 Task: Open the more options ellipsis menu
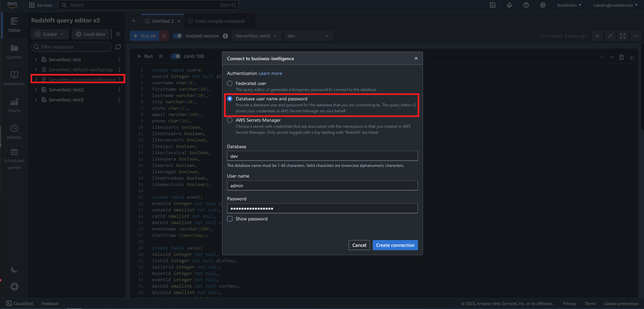pos(636,36)
